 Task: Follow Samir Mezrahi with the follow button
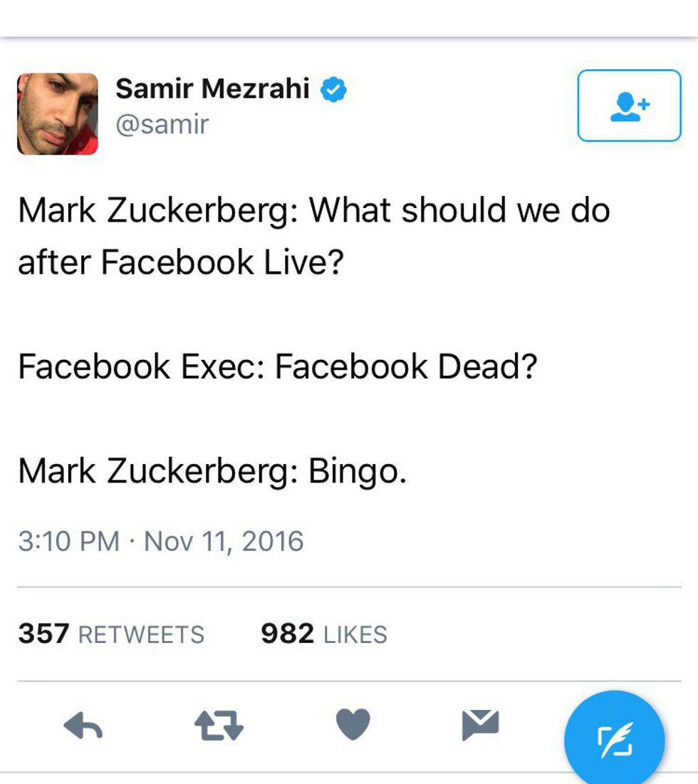(x=629, y=105)
